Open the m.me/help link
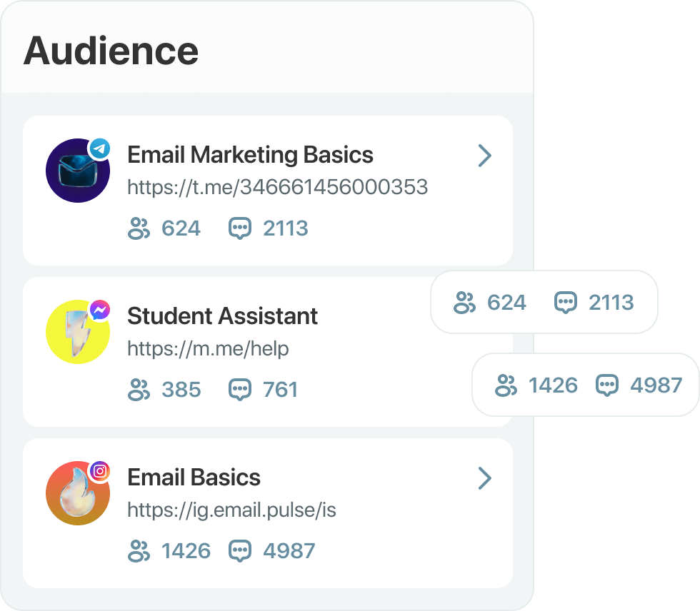700x611 pixels. click(208, 348)
